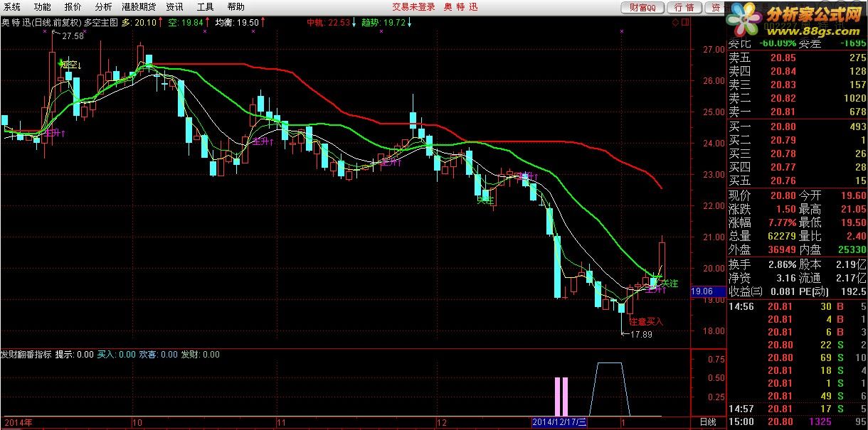Click the 注意买入 signal on the chart
Screen dimensions: 868x430
coord(645,321)
